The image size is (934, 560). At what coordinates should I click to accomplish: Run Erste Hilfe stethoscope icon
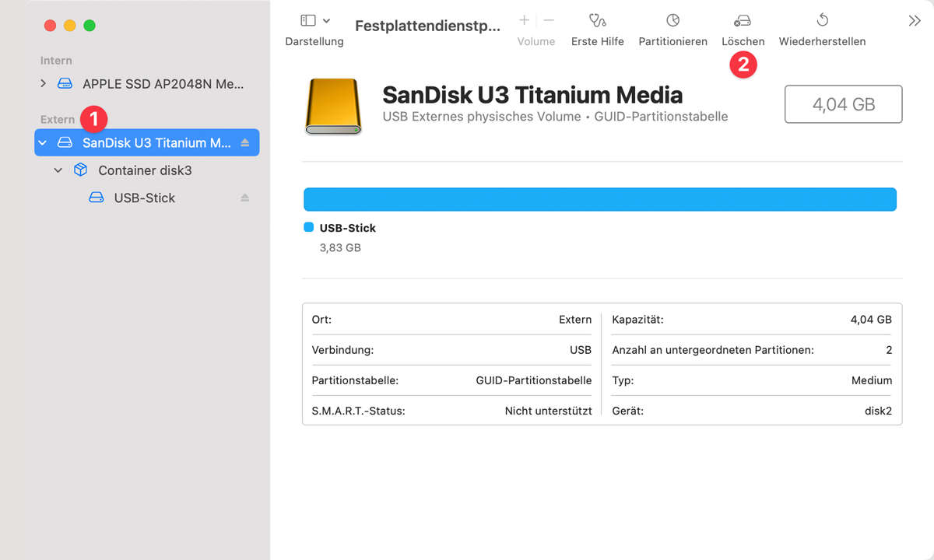[x=597, y=21]
